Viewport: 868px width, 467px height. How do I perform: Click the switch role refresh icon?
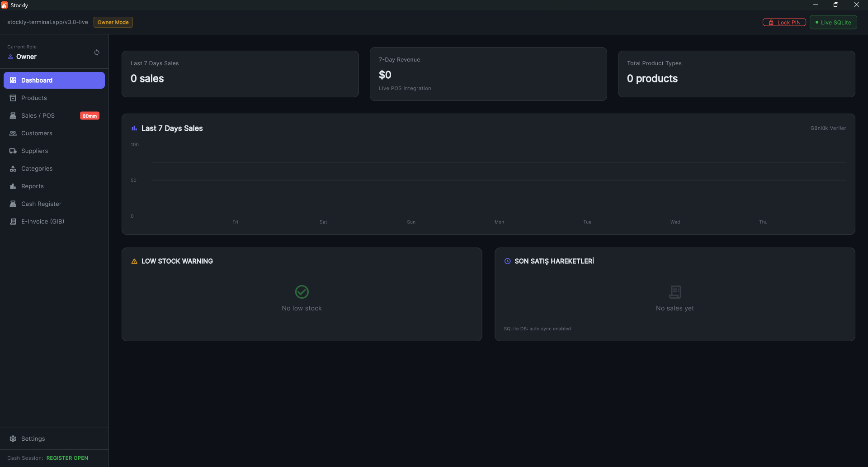point(97,52)
